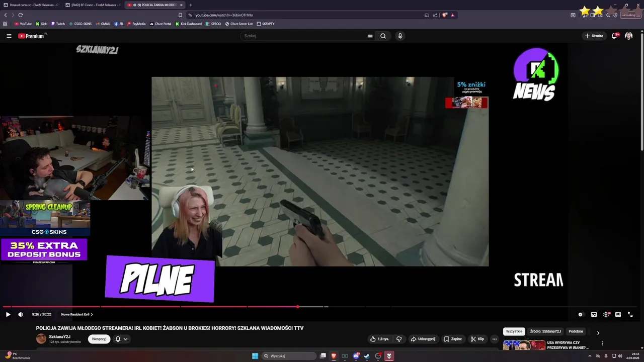This screenshot has height=362, width=644.
Task: Go back in browser
Action: point(6,15)
